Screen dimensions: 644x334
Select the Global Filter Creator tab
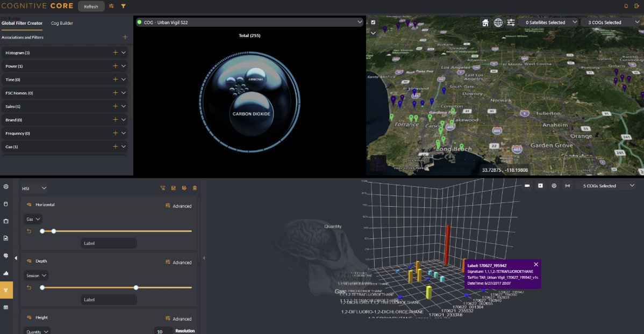click(22, 23)
